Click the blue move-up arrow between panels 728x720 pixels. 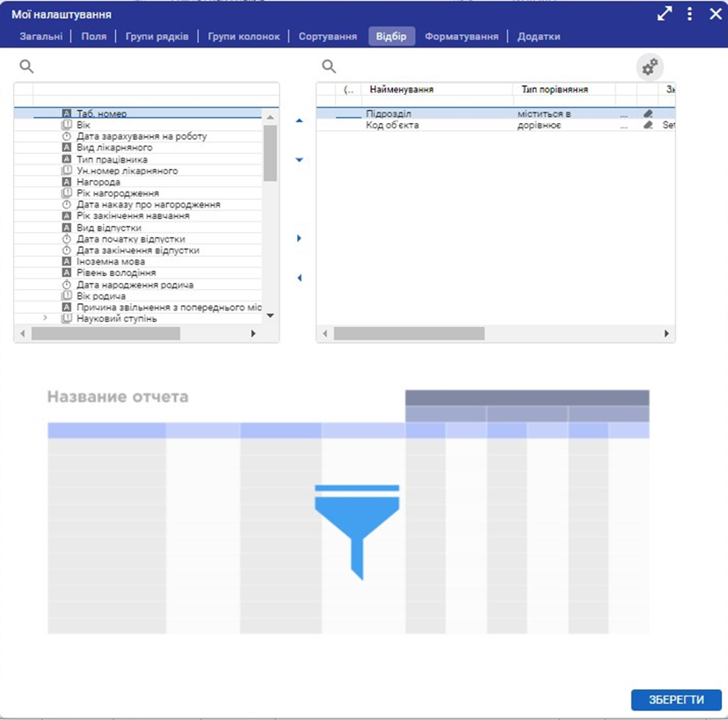(299, 120)
